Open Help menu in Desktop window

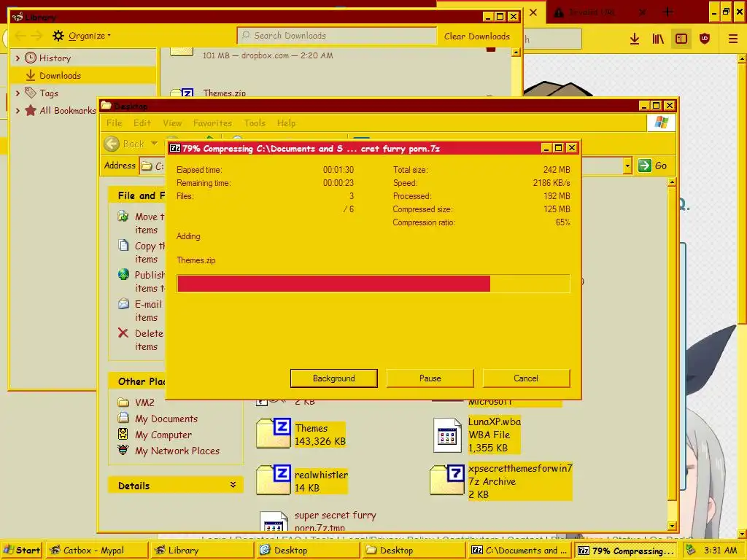pyautogui.click(x=286, y=122)
